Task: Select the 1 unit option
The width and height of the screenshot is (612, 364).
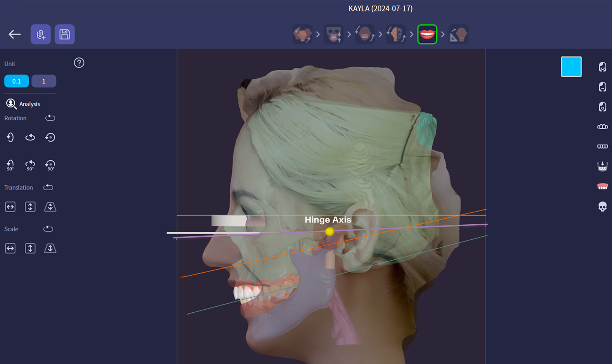Action: pyautogui.click(x=43, y=81)
